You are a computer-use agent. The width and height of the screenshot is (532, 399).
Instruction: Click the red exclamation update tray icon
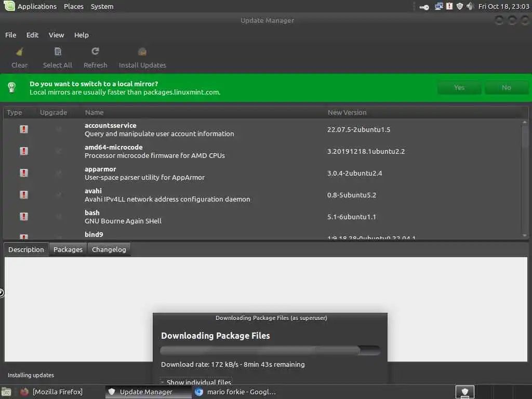[x=449, y=6]
